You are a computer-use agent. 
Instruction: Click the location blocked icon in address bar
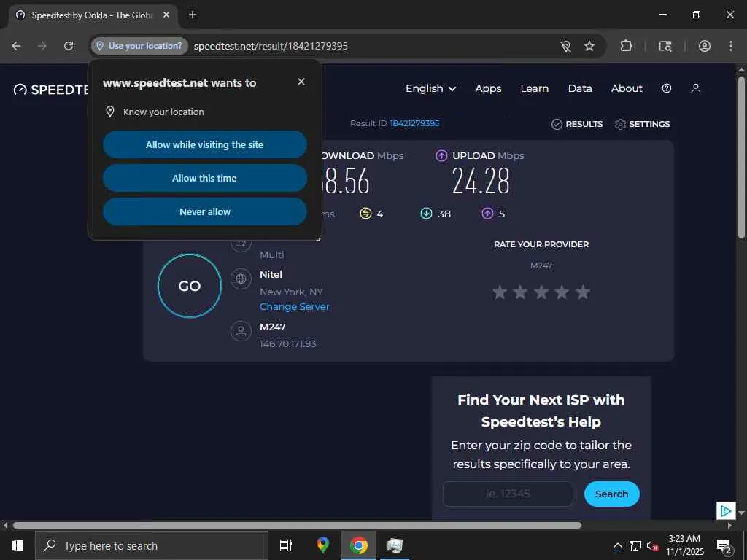click(565, 46)
